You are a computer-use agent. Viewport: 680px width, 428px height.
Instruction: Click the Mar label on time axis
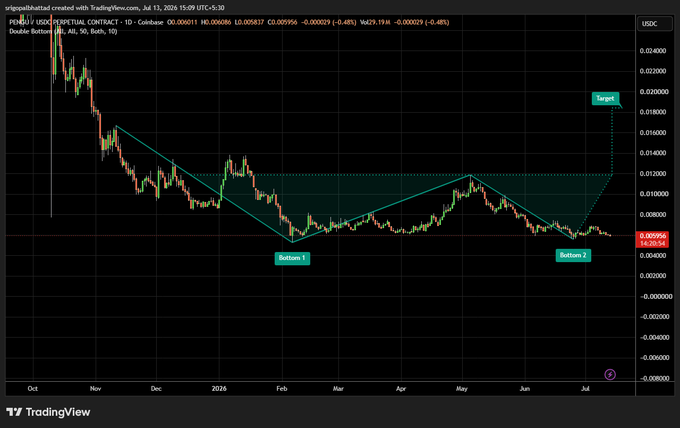(x=338, y=389)
